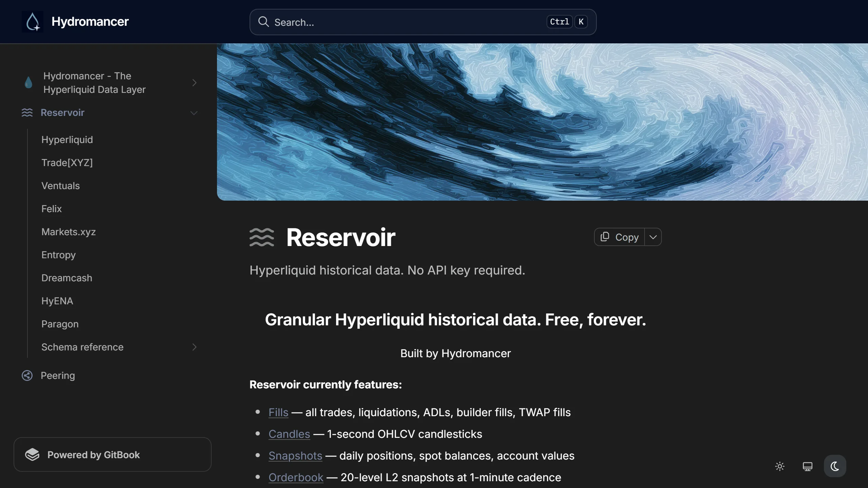
Task: Open the Paragon sidebar page
Action: (x=60, y=324)
